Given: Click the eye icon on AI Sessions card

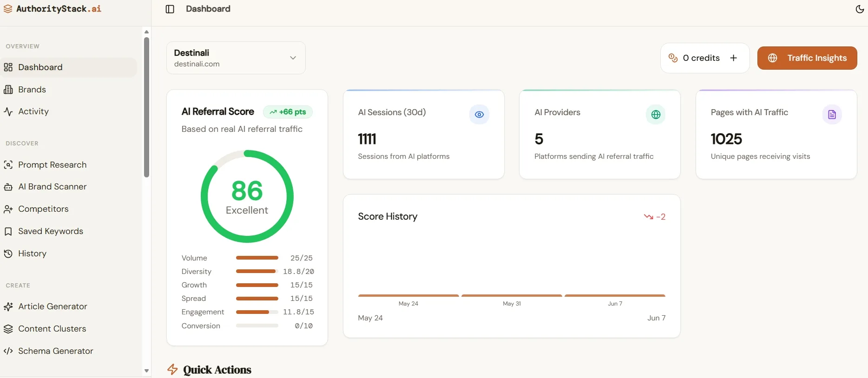Looking at the screenshot, I should click(479, 114).
